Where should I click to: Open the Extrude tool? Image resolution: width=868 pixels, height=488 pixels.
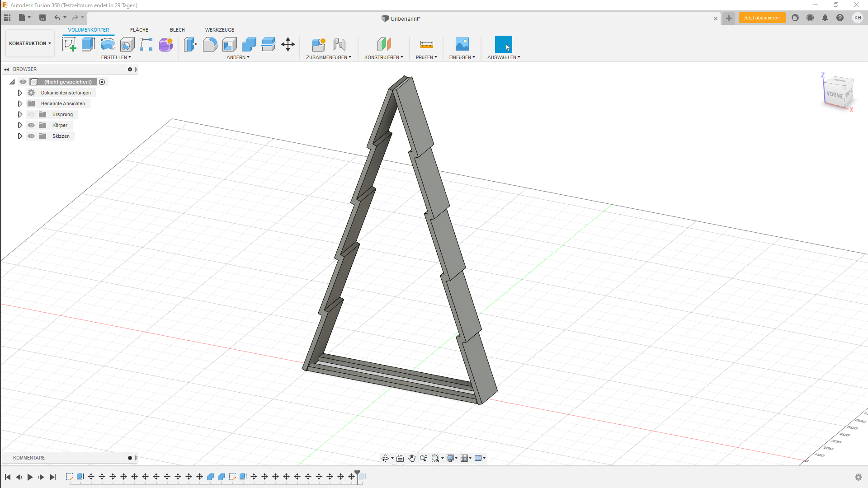pos(87,44)
